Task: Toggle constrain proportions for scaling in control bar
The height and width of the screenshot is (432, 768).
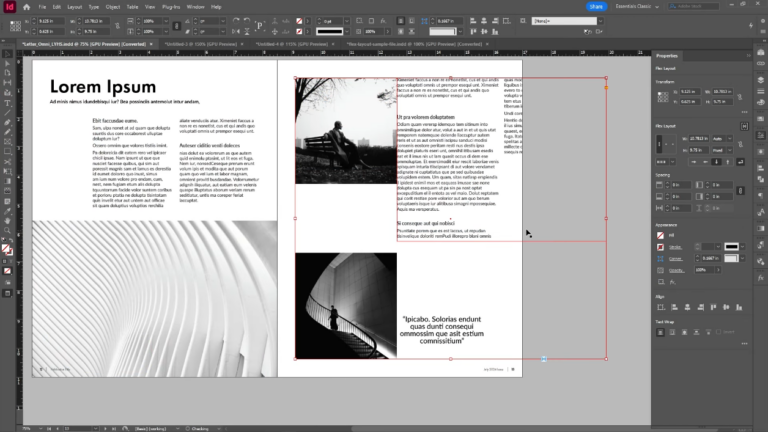Action: [177, 26]
